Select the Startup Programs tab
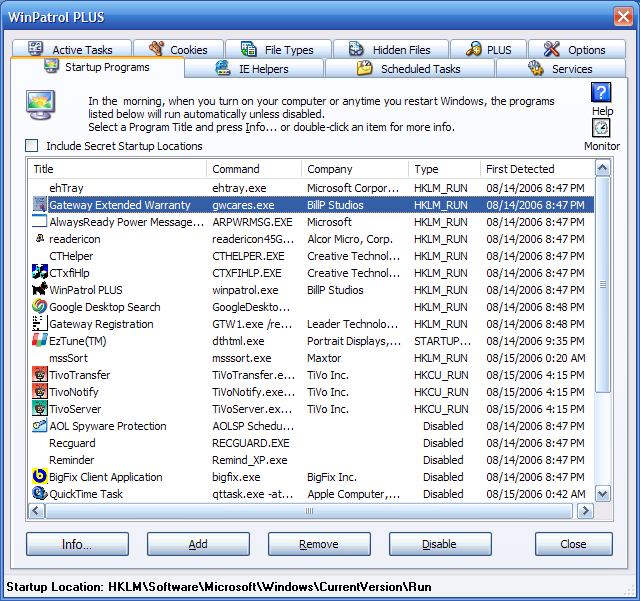Screen dimensions: 640x601 pos(97,67)
